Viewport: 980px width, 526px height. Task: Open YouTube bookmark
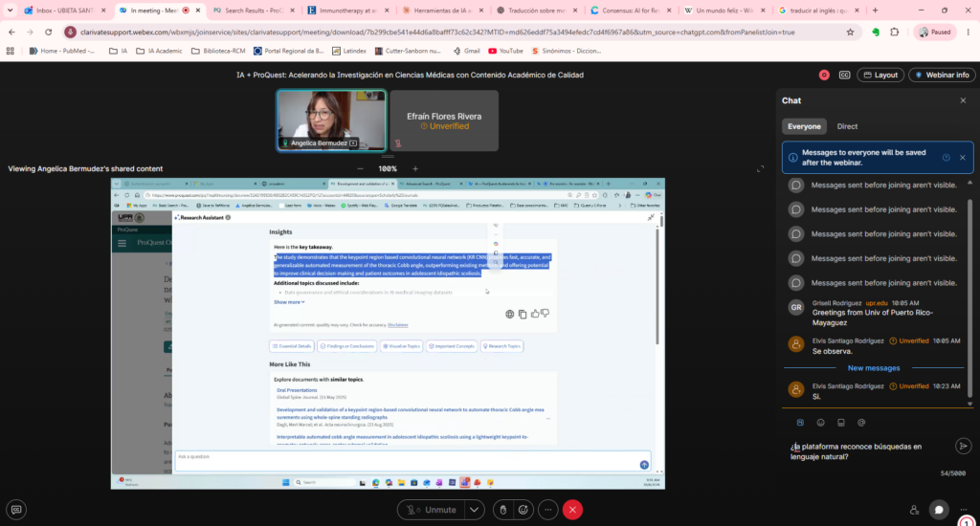click(x=505, y=52)
